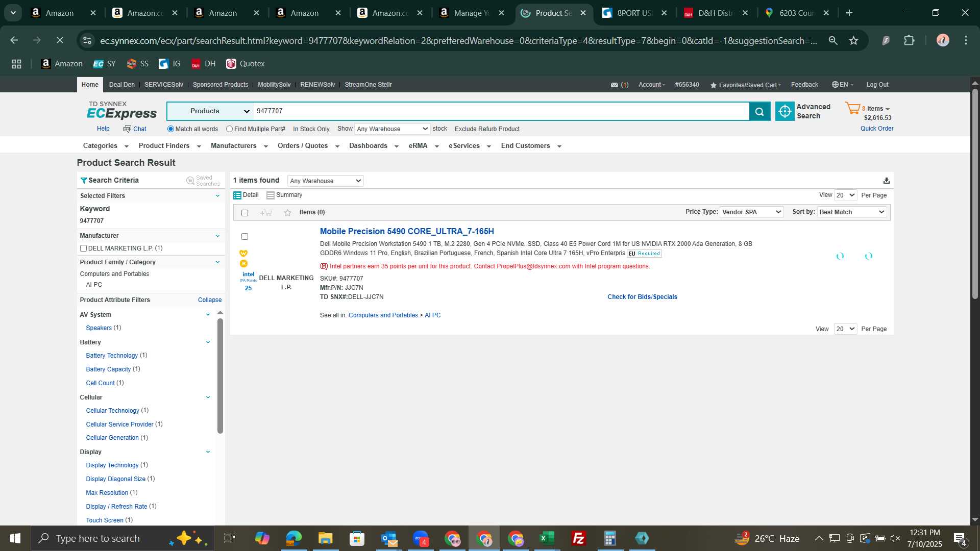The height and width of the screenshot is (551, 980).
Task: Open DH bookmark
Action: pyautogui.click(x=204, y=64)
